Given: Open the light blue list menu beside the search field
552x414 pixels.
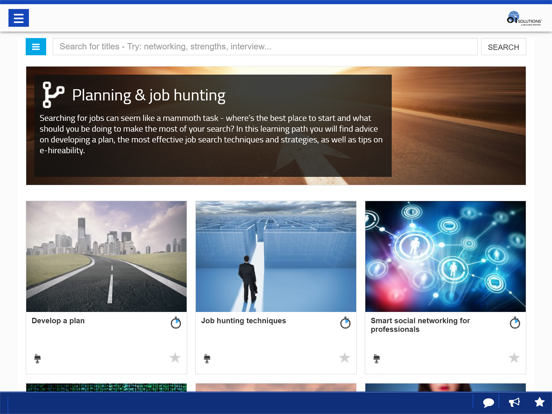Looking at the screenshot, I should 36,46.
